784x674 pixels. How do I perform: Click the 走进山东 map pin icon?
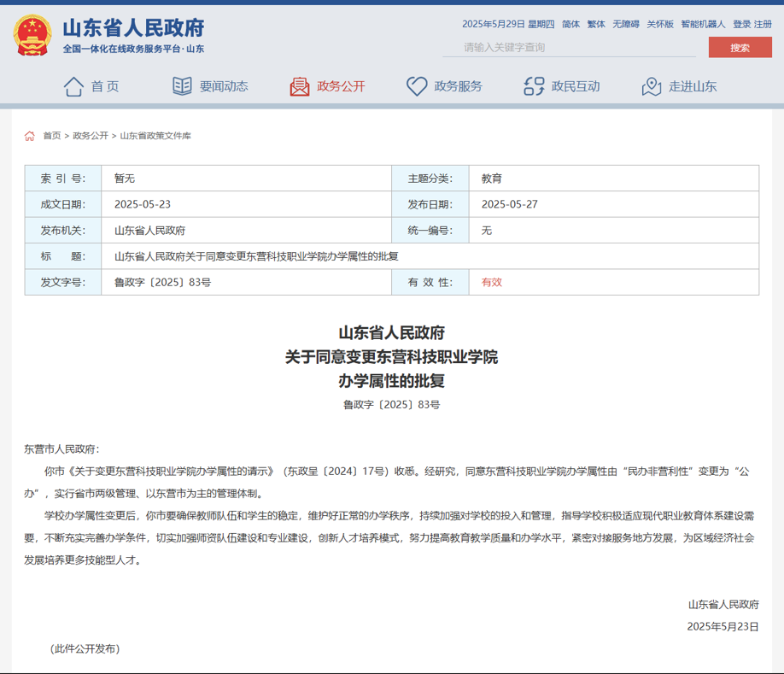(x=651, y=86)
